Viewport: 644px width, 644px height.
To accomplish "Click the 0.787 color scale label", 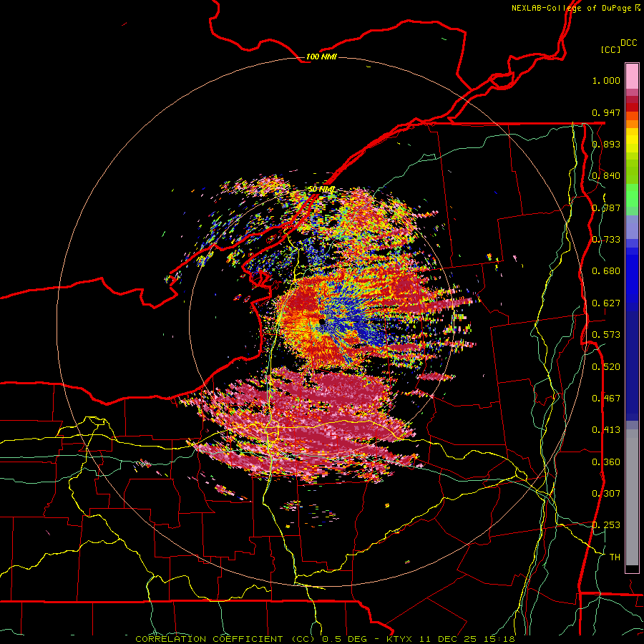I will (x=606, y=208).
